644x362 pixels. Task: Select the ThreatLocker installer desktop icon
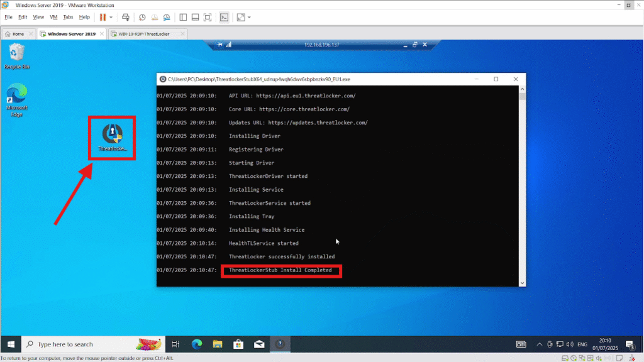tap(112, 138)
